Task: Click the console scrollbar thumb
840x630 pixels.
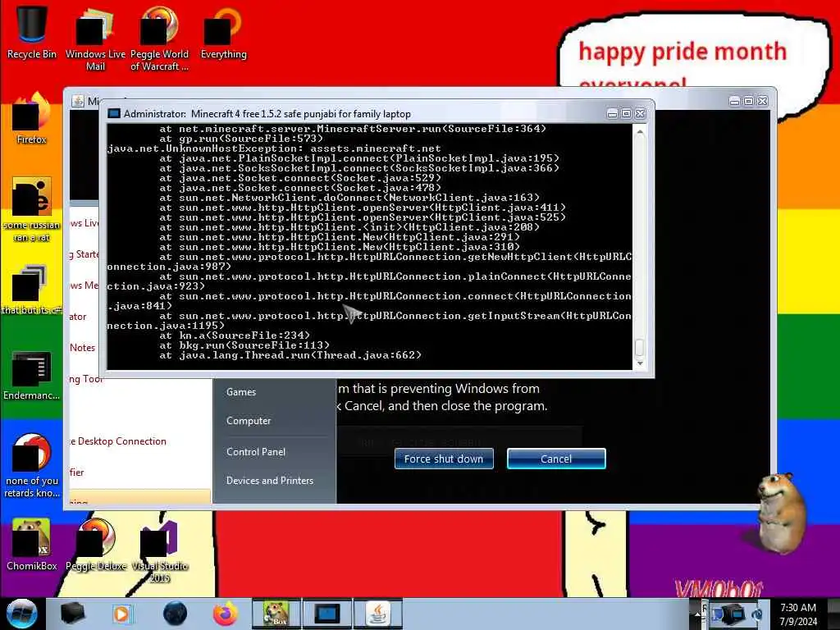Action: coord(639,347)
